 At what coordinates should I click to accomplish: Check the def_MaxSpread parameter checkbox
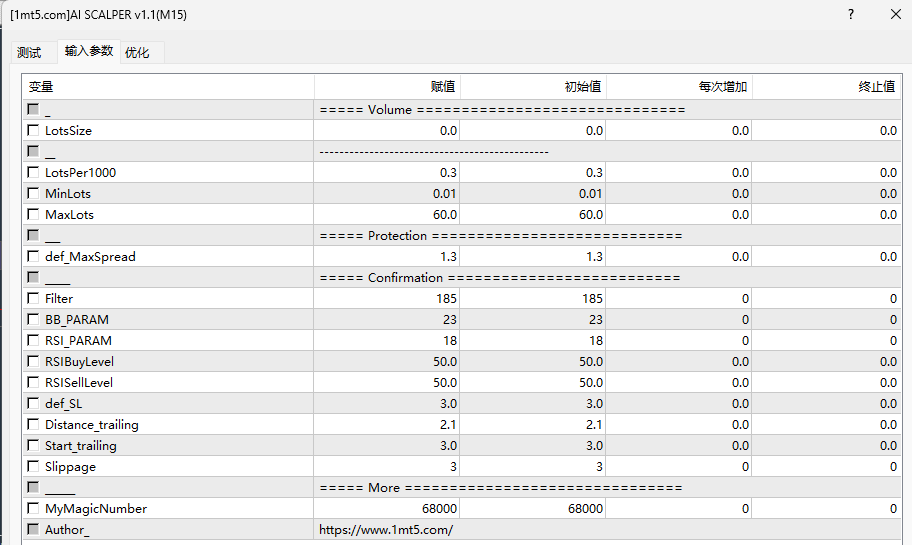point(33,256)
